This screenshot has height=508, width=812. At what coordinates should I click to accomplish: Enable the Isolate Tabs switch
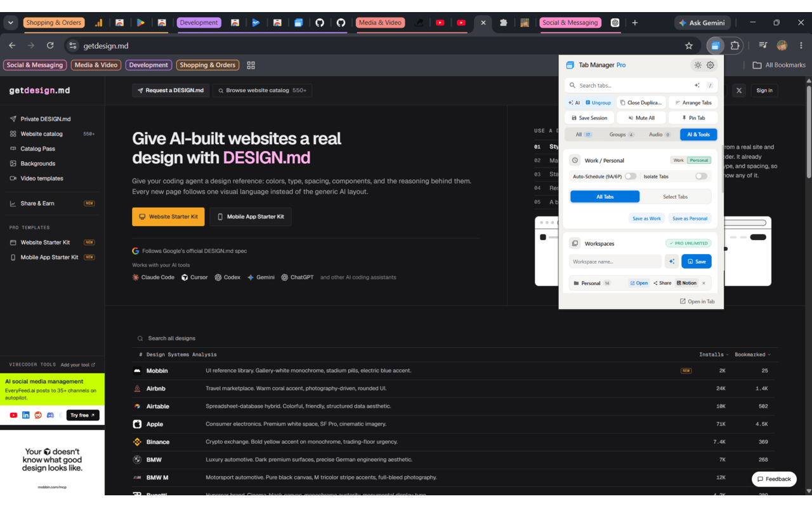pyautogui.click(x=701, y=177)
